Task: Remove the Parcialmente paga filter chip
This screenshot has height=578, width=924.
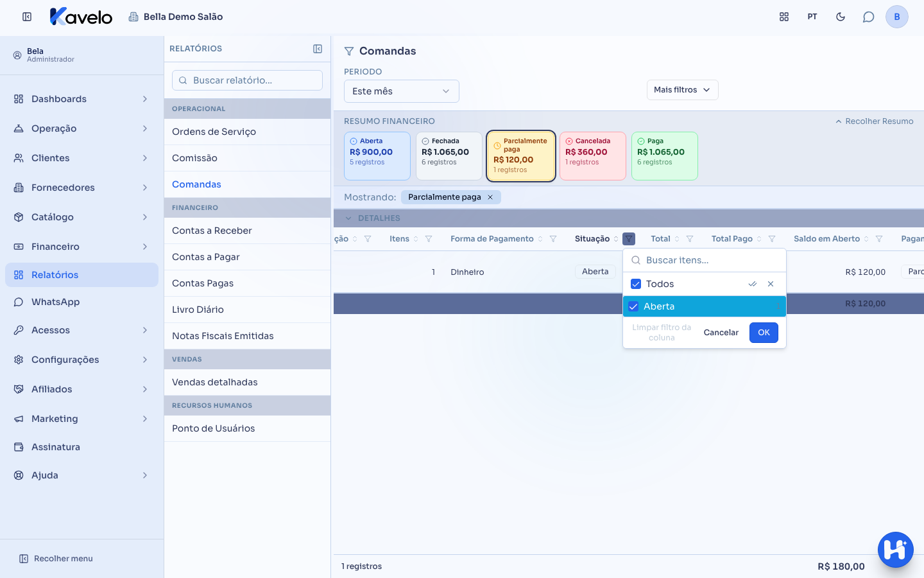Action: (x=490, y=197)
